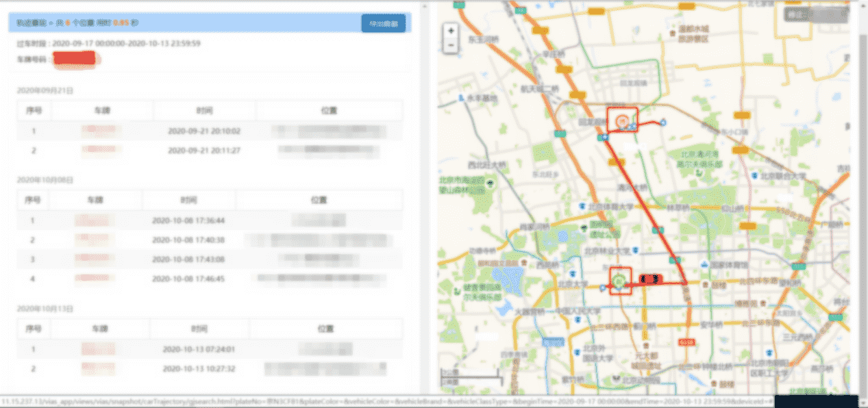Select the 2020-10-08 17:36:44 record row
Viewport: 868px width, 408px height.
click(x=188, y=220)
